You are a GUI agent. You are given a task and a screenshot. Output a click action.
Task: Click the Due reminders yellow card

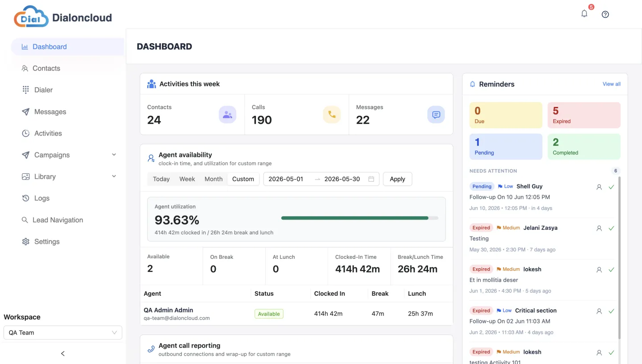point(506,115)
